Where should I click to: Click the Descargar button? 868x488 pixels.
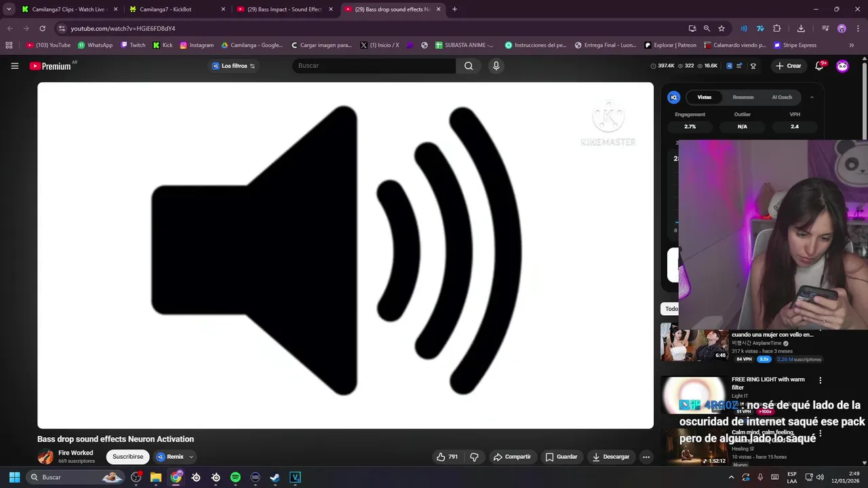[611, 457]
